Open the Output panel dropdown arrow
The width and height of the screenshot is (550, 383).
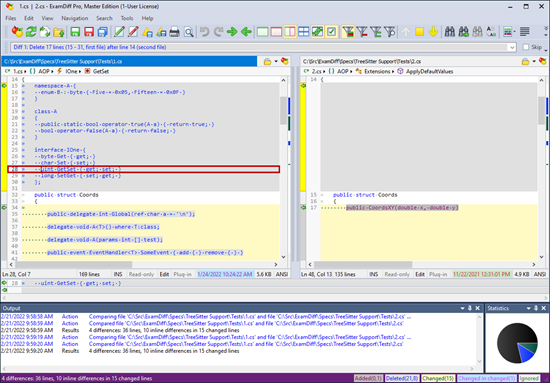click(x=462, y=308)
